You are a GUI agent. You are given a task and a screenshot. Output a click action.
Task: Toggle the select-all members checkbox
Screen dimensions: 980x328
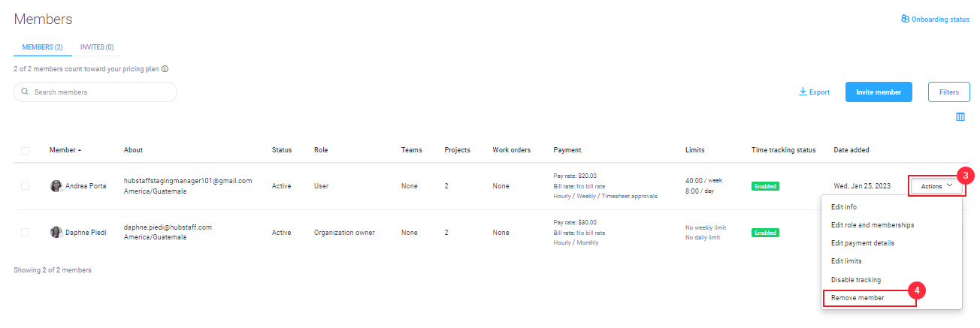click(x=25, y=150)
